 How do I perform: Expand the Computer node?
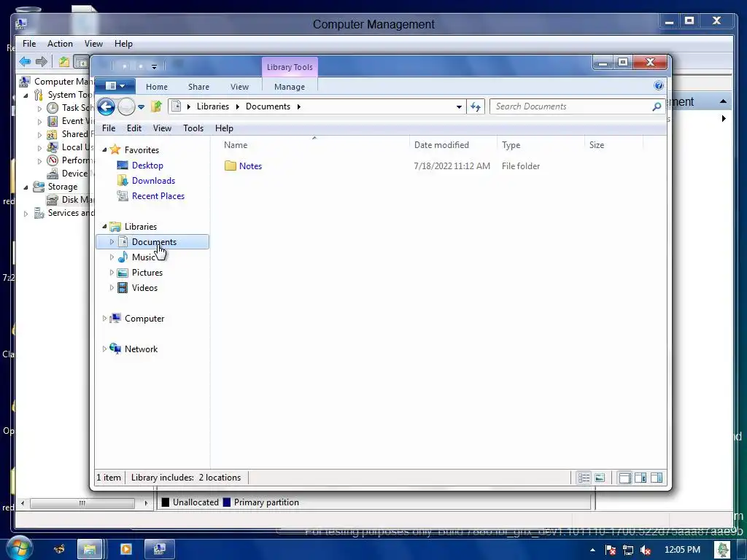pyautogui.click(x=105, y=318)
